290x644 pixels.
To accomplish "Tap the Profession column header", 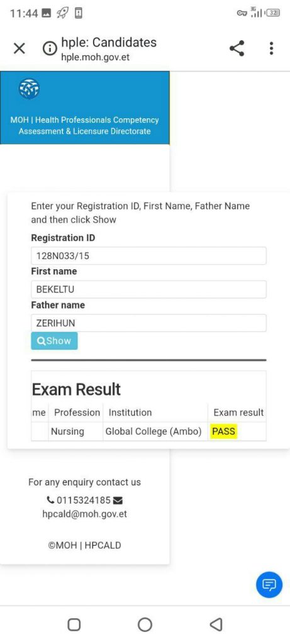I will pos(77,413).
